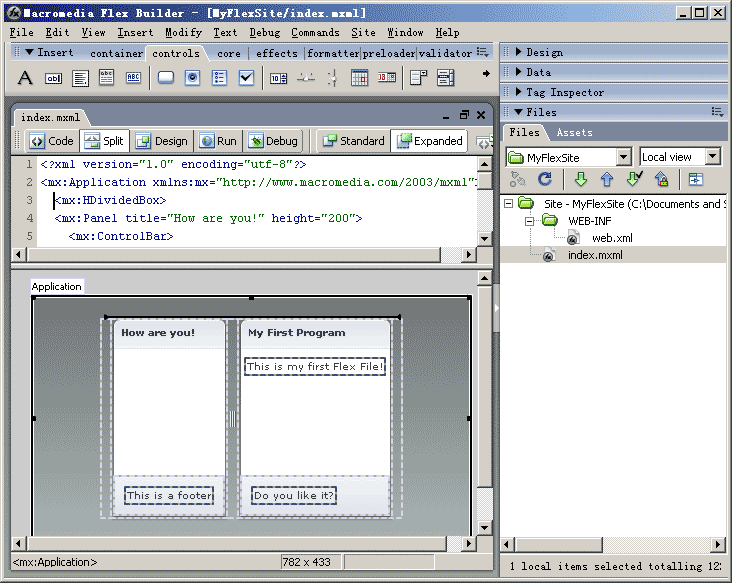Open the Files panel options menu
The image size is (732, 583).
pyautogui.click(x=717, y=112)
